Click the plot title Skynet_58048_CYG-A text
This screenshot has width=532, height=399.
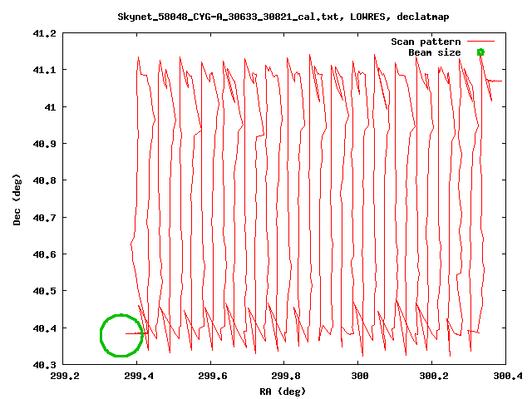pos(283,17)
